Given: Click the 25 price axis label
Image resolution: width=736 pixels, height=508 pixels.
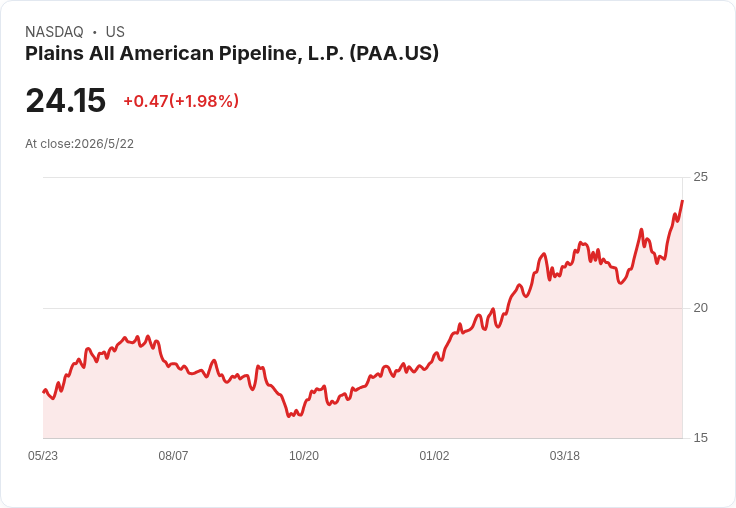Looking at the screenshot, I should (700, 177).
